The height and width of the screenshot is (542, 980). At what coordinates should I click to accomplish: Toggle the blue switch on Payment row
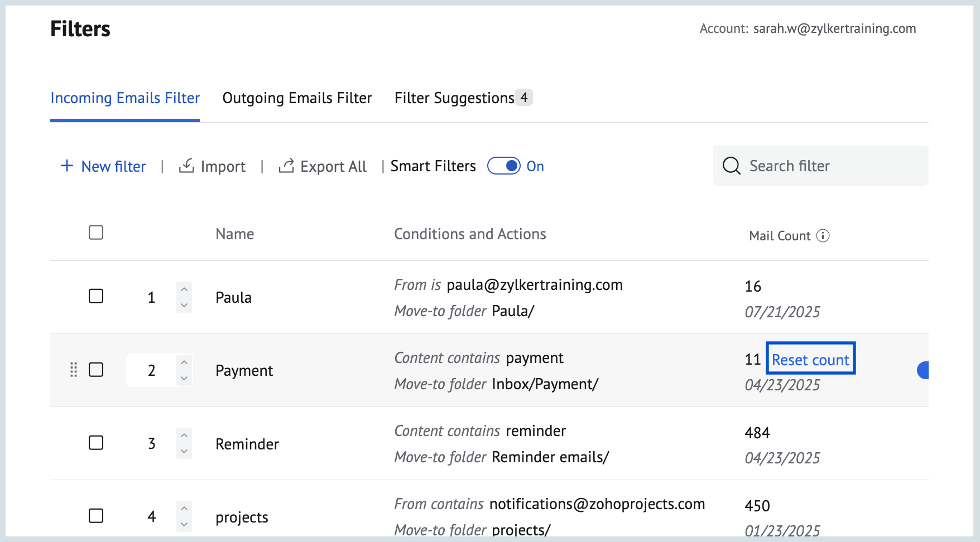(923, 370)
